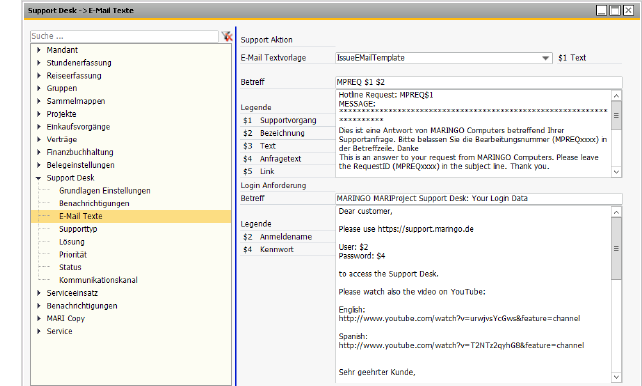Viewport: 642px width, 386px height.
Task: Expand the MARI Copy node arrow
Action: tap(39, 318)
